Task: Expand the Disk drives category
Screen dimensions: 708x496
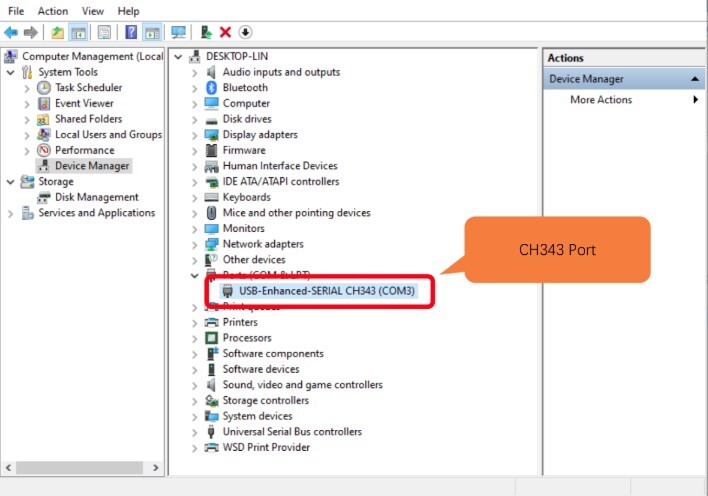Action: click(x=195, y=119)
